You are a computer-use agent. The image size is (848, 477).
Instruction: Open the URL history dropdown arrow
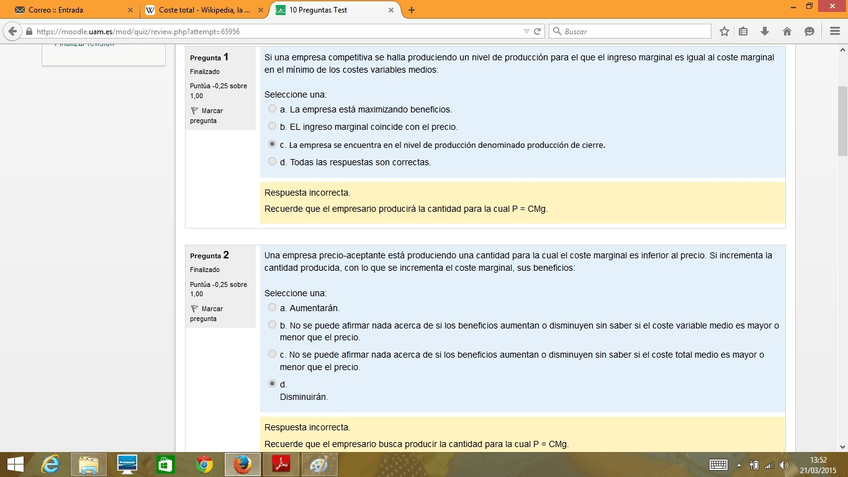point(526,31)
